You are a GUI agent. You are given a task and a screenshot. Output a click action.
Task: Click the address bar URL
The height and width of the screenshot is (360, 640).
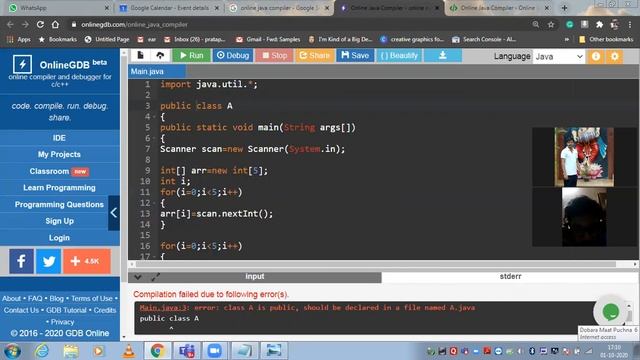[x=134, y=25]
